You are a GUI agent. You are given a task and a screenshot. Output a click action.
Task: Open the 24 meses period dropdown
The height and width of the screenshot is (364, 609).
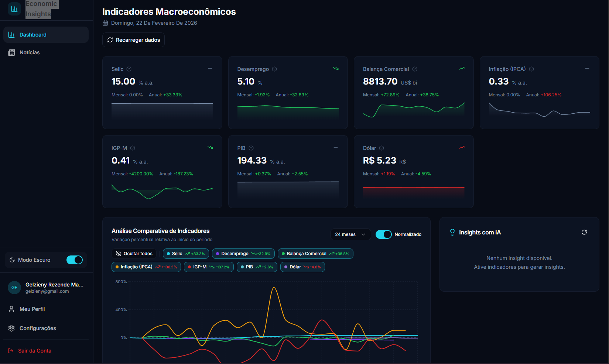tap(350, 234)
